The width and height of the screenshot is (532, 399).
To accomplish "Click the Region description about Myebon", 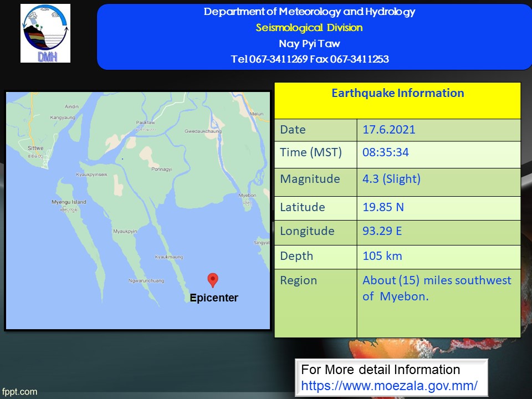I will [437, 288].
